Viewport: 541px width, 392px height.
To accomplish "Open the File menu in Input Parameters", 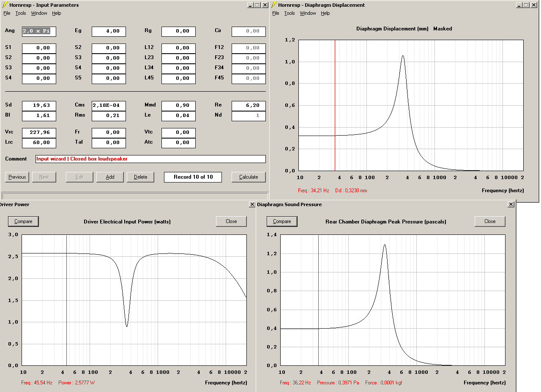I will tap(7, 13).
